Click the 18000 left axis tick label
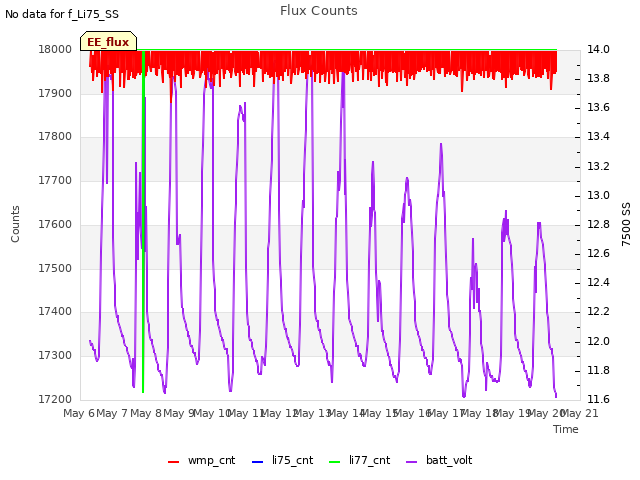This screenshot has width=640, height=480. (55, 49)
